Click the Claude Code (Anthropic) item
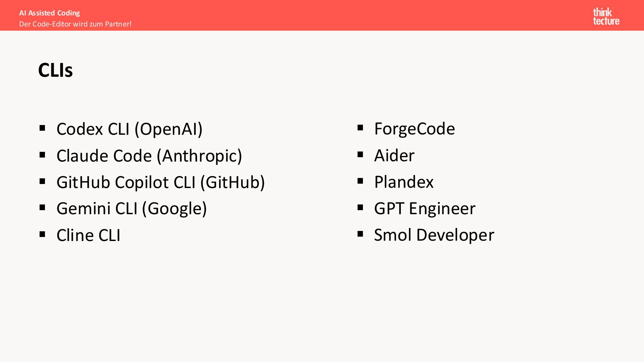This screenshot has height=362, width=644. pos(149,156)
